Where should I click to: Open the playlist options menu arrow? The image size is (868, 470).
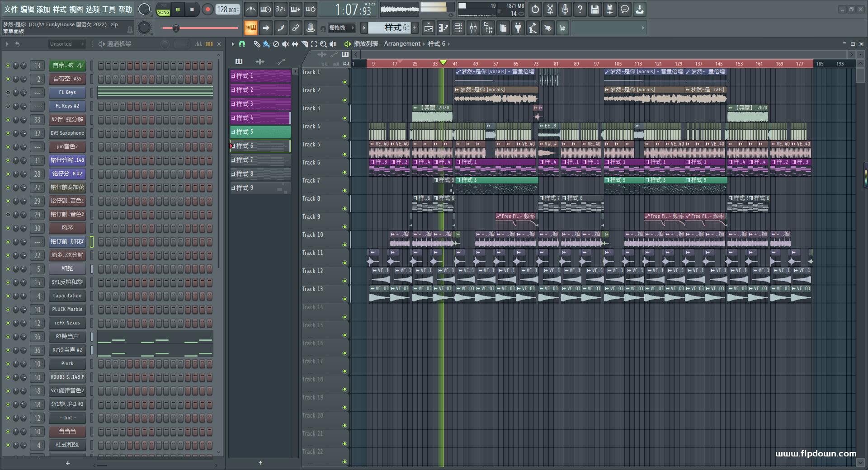tap(233, 44)
